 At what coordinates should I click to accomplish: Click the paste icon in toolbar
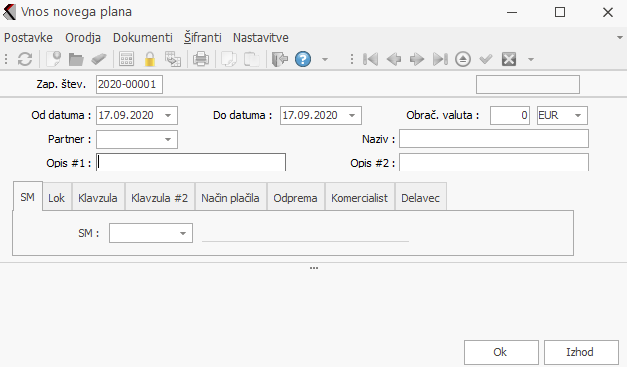click(x=252, y=60)
